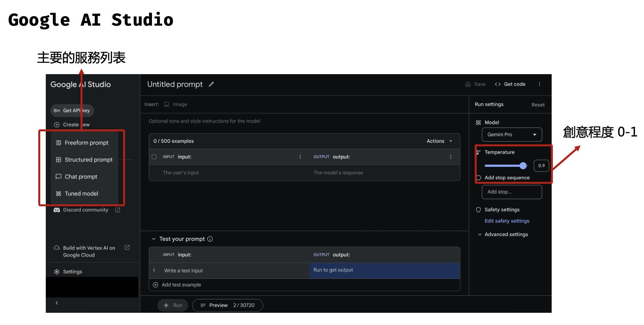The width and height of the screenshot is (644, 325).
Task: Open the Actions dropdown in examples table
Action: coord(439,141)
